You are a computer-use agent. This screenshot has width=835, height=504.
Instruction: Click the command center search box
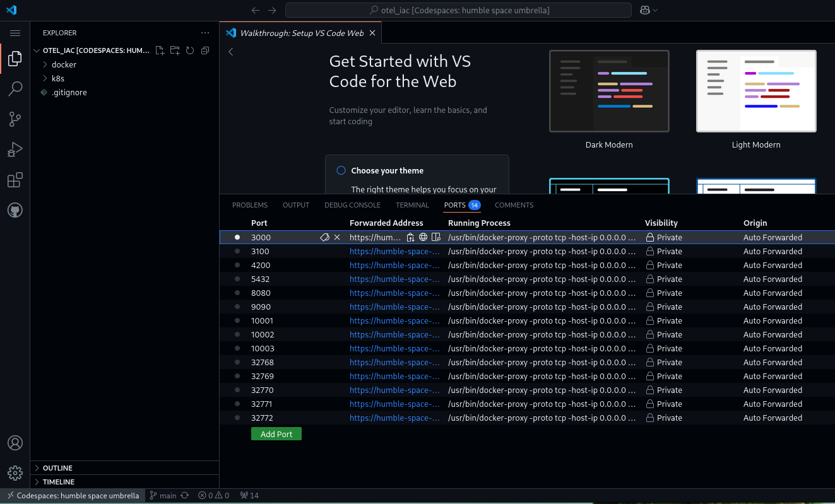[x=458, y=10]
